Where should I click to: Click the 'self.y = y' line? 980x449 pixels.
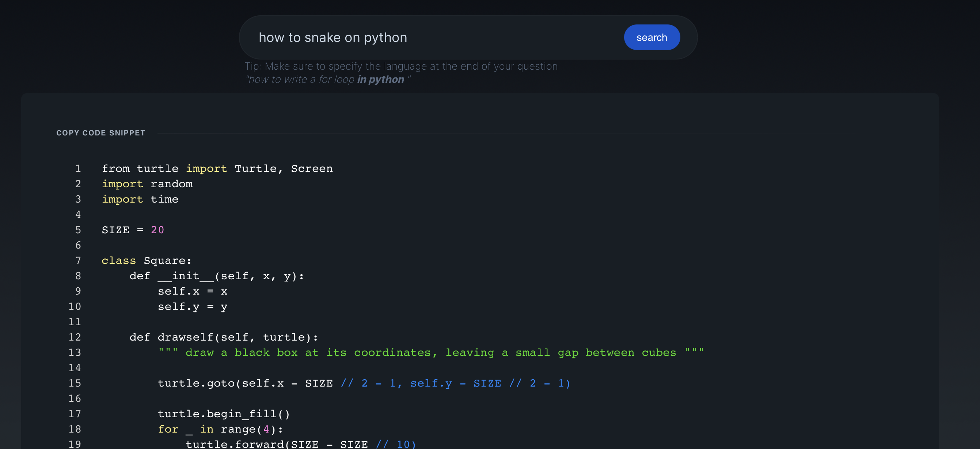point(192,307)
